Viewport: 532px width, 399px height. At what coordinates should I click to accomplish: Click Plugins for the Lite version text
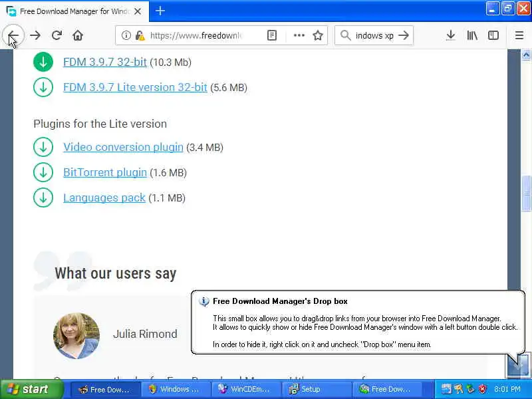coord(100,124)
